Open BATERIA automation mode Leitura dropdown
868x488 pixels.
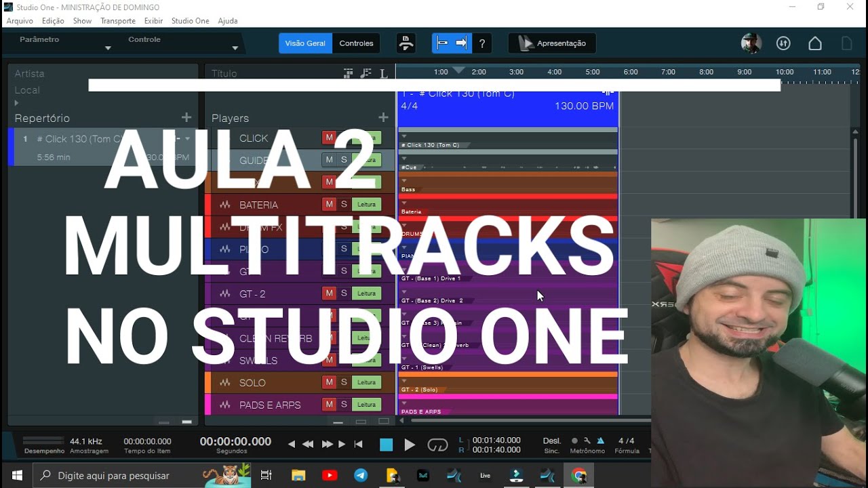pyautogui.click(x=366, y=204)
